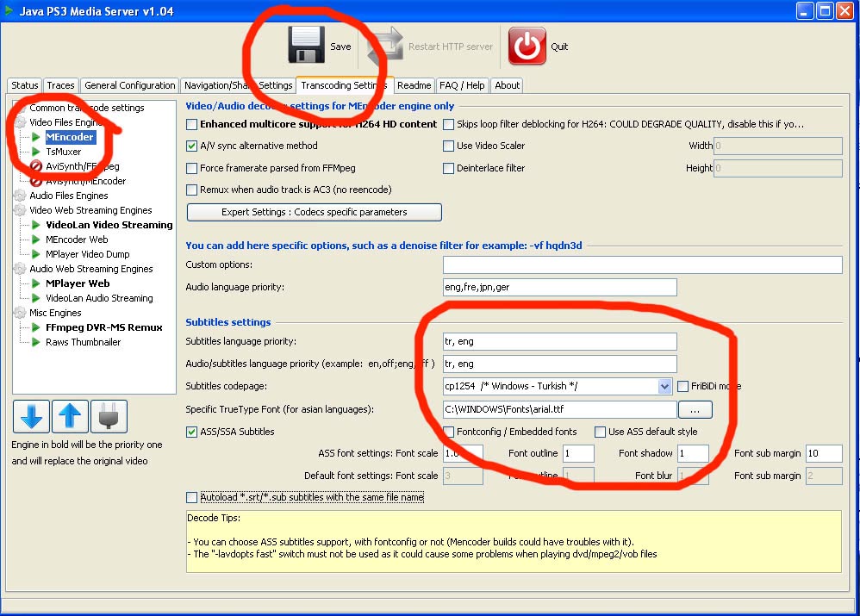The height and width of the screenshot is (616, 860).
Task: Toggle A/V sync alternative method checkbox
Action: (191, 146)
